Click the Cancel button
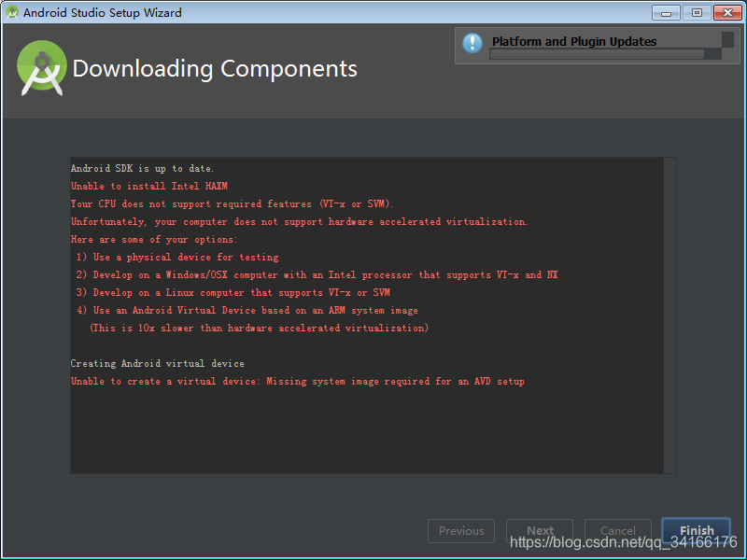 coord(618,531)
